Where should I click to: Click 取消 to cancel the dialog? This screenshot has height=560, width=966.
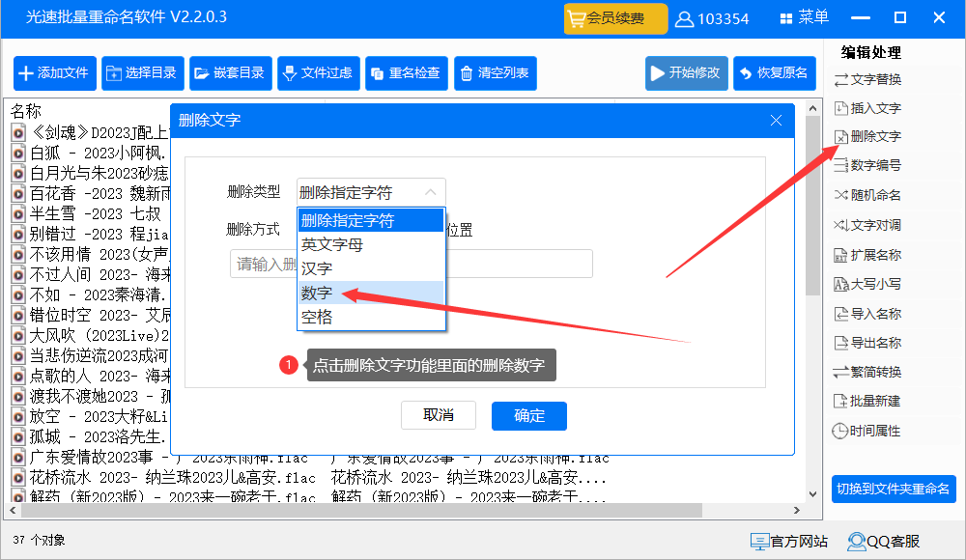438,415
